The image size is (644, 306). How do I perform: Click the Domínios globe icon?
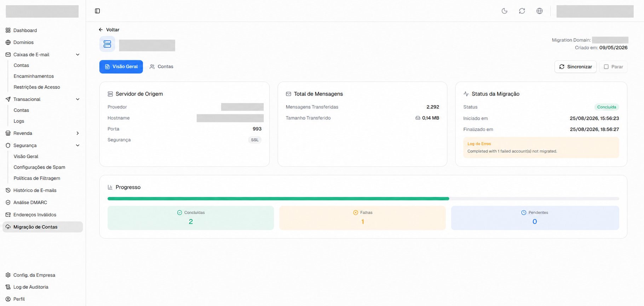tap(8, 42)
